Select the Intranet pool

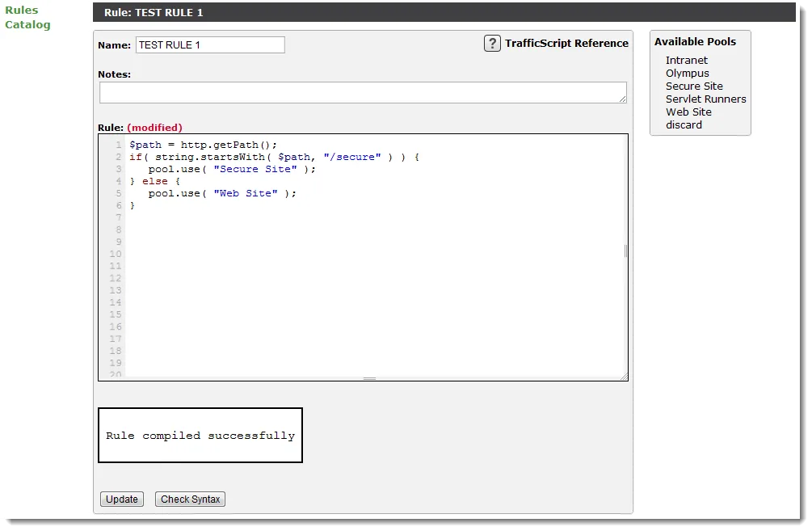point(686,60)
